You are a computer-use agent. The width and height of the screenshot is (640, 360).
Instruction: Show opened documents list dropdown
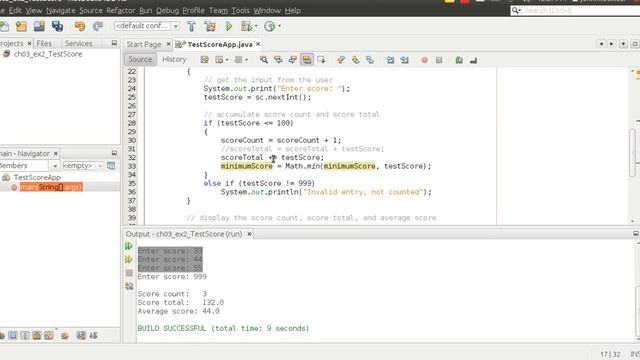pos(623,44)
